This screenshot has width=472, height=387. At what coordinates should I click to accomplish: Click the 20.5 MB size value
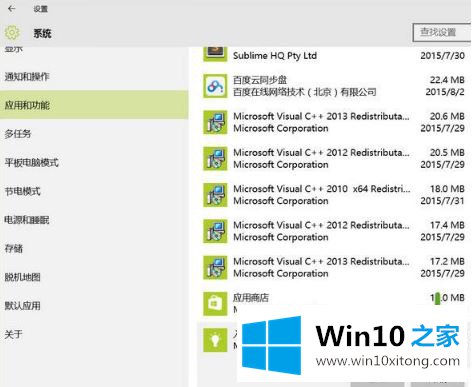pos(447,153)
